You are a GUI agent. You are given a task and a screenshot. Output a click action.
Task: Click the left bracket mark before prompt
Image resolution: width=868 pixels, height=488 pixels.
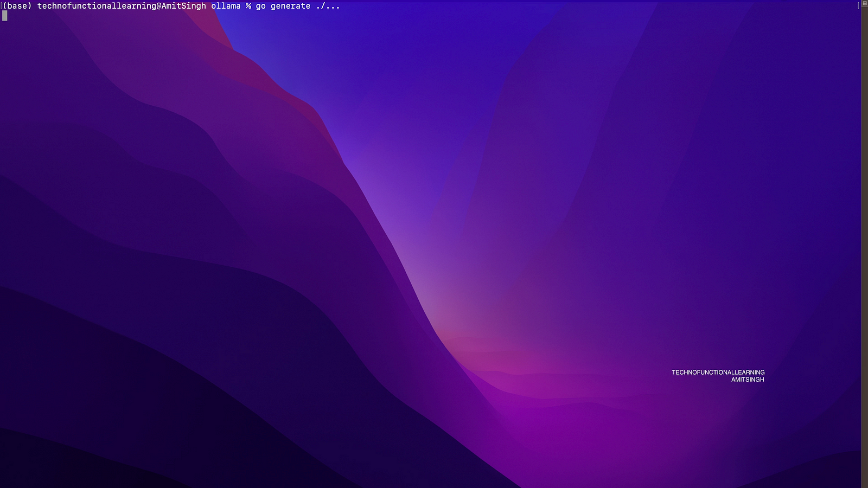[1, 6]
